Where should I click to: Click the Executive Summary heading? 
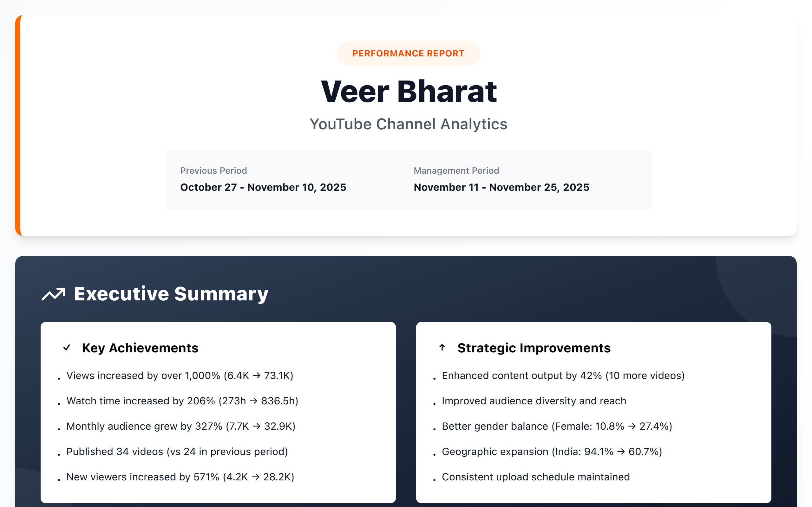171,294
